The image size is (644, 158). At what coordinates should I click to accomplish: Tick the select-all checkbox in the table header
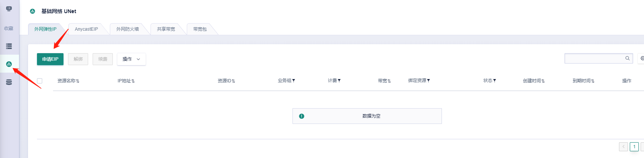40,81
